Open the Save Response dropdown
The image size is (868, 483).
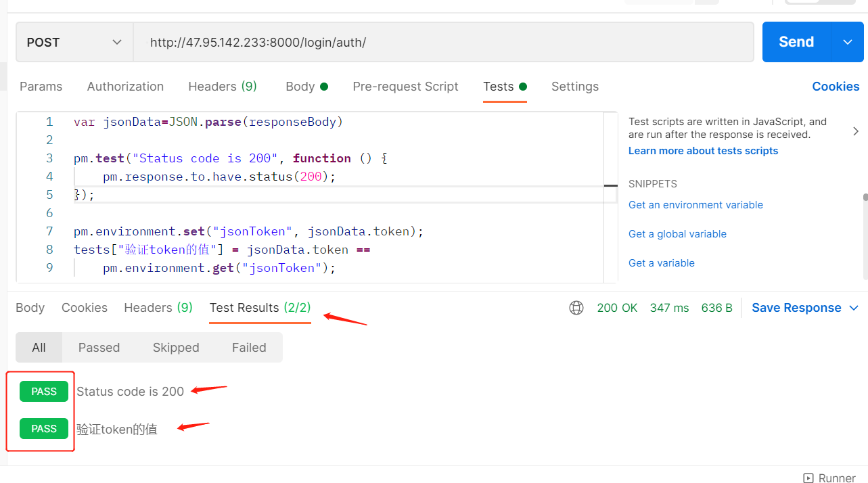[805, 308]
